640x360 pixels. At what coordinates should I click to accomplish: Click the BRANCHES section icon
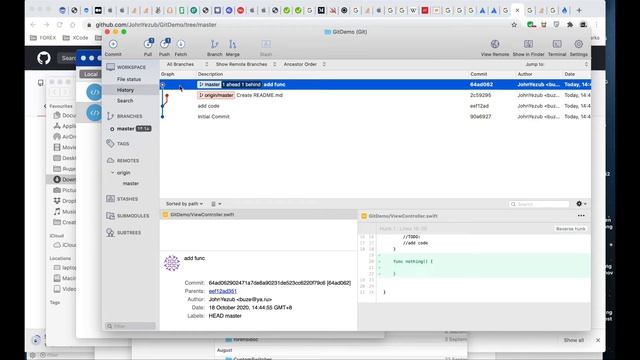pyautogui.click(x=110, y=116)
